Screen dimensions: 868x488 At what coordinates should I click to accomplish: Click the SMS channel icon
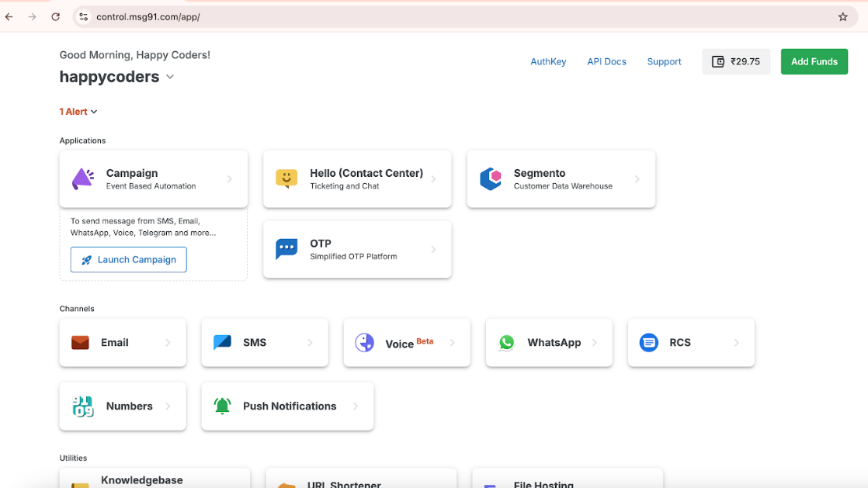222,342
